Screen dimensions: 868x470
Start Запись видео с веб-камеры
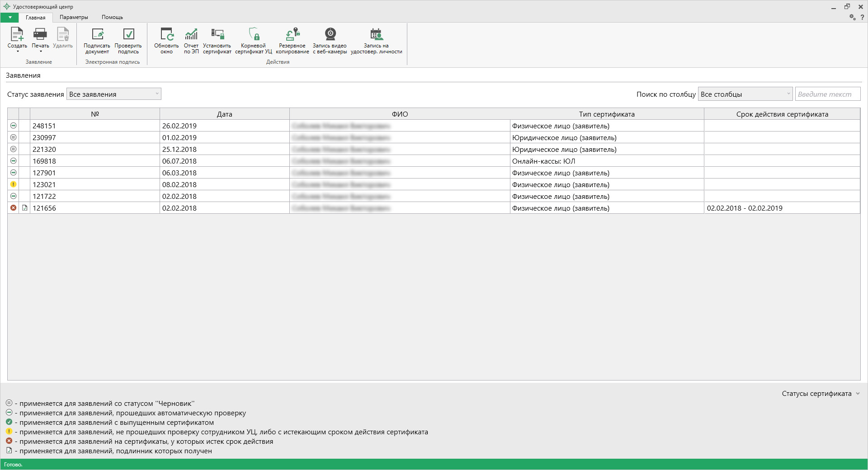(x=330, y=35)
